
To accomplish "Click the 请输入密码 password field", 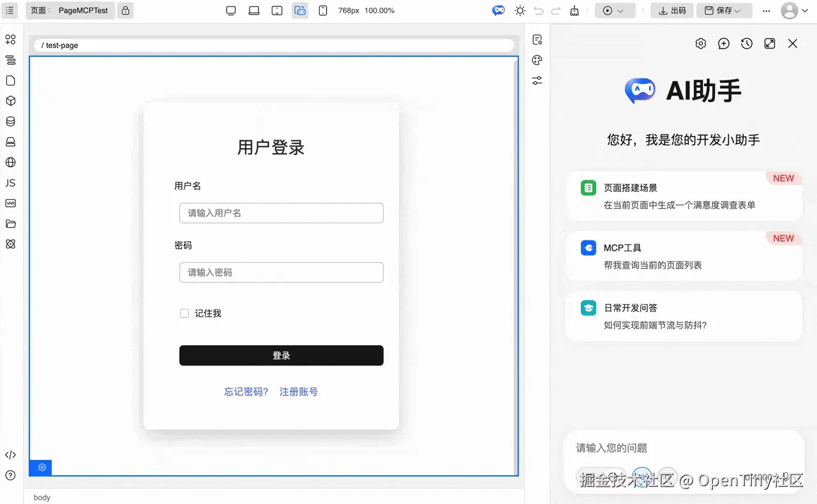I will point(281,272).
